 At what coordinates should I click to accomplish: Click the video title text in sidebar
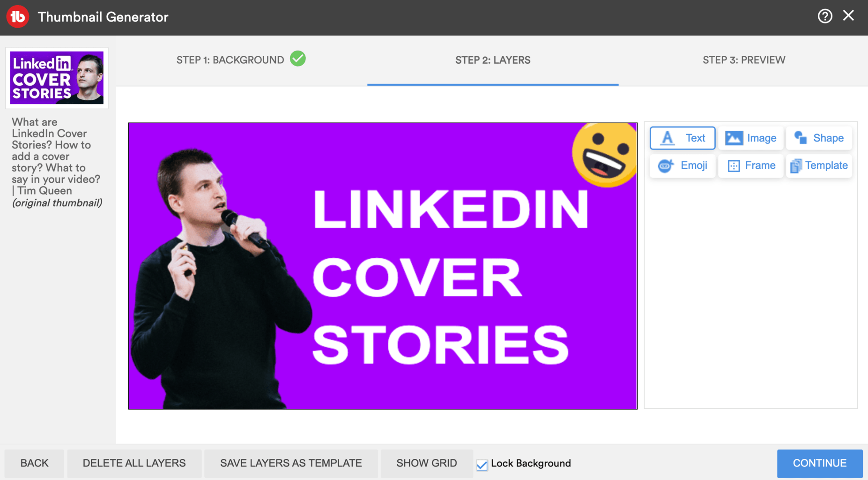[56, 156]
